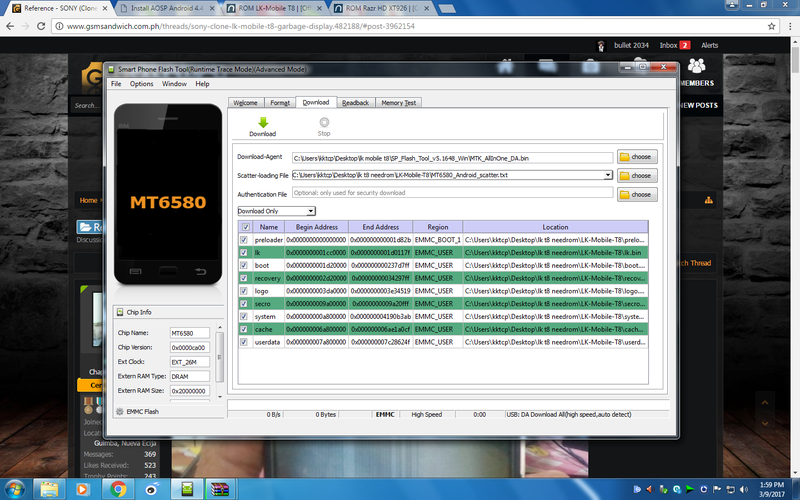Switch to the Memory Test tab

coord(398,103)
